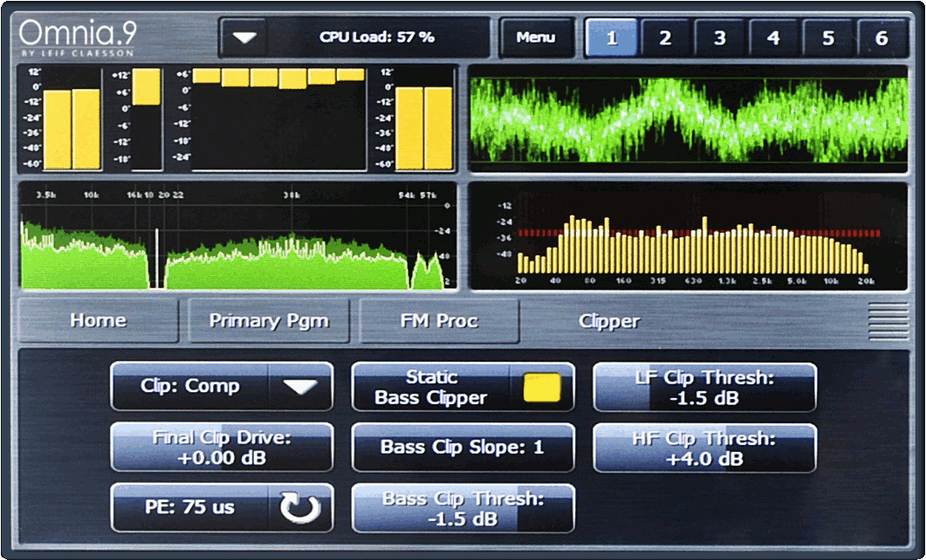926x560 pixels.
Task: Adjust the Final Clip Drive slider
Action: 222,447
